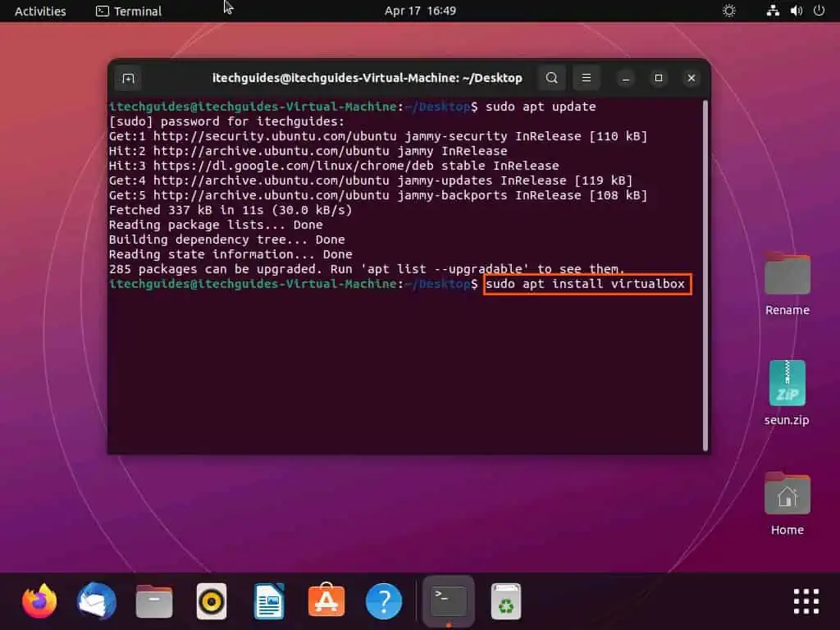Expand the system status menu via power icon
The image size is (840, 630).
pyautogui.click(x=819, y=11)
